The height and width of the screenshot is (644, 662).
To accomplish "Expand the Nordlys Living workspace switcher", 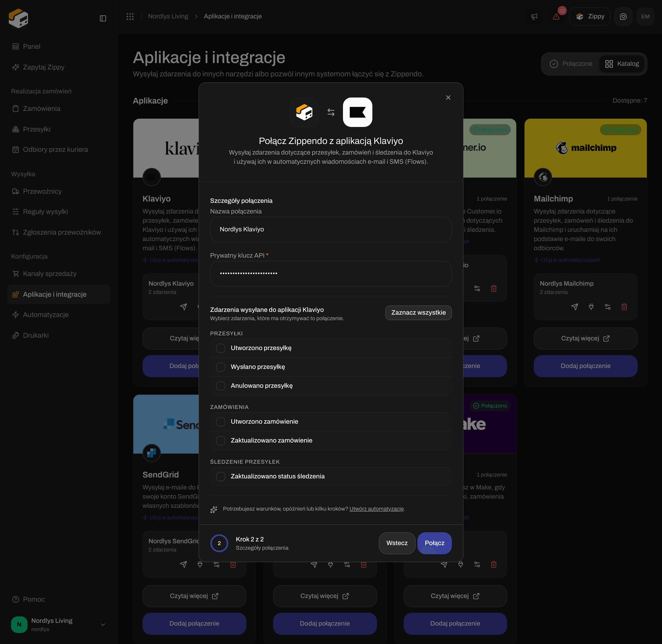I will 59,624.
